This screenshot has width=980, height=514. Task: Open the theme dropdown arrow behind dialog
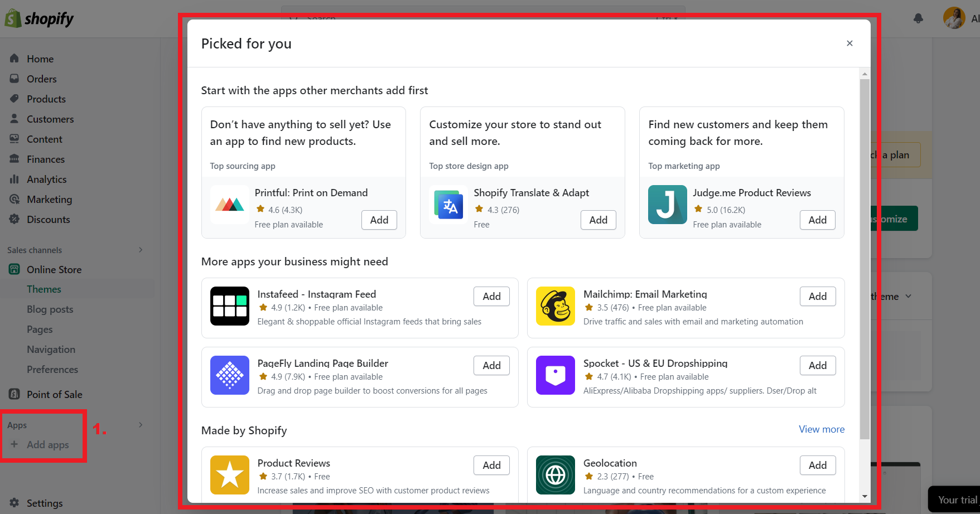[909, 296]
